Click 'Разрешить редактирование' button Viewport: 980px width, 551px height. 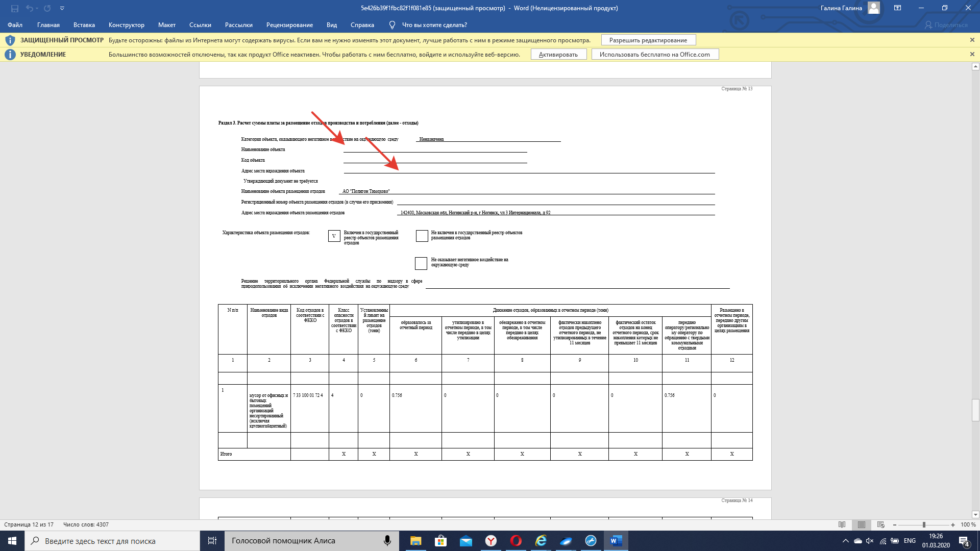click(648, 40)
